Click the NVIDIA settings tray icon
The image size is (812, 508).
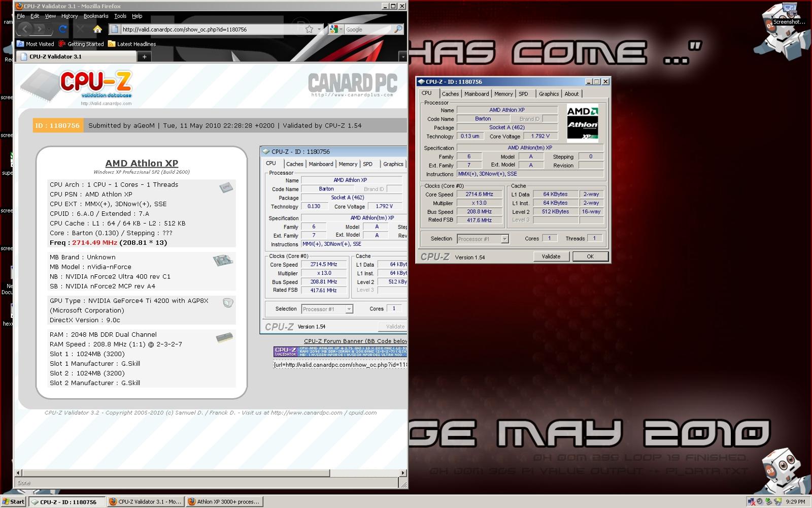[x=777, y=501]
